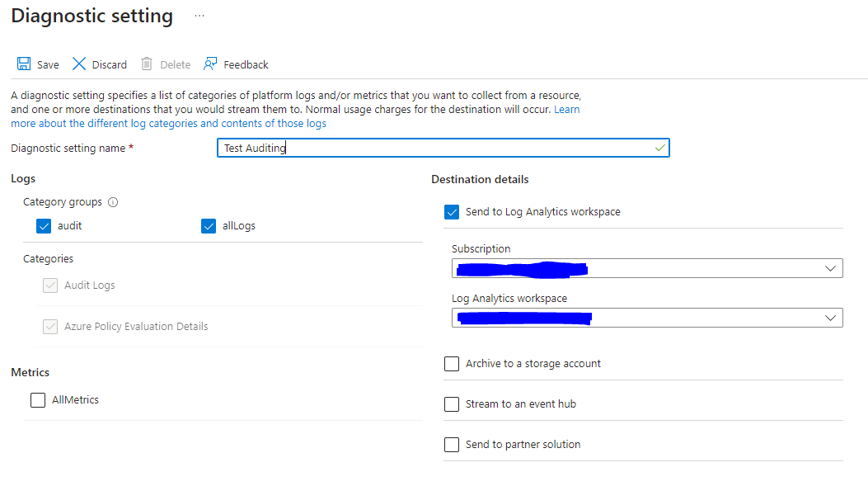Viewport: 868px width, 486px height.
Task: Click the Delete trash can icon
Action: coord(147,64)
